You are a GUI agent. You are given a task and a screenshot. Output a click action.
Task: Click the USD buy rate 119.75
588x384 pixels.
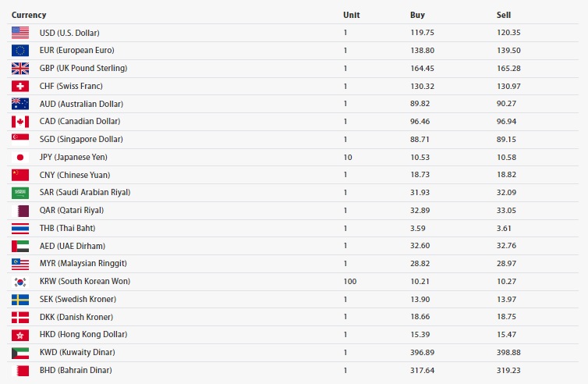422,33
